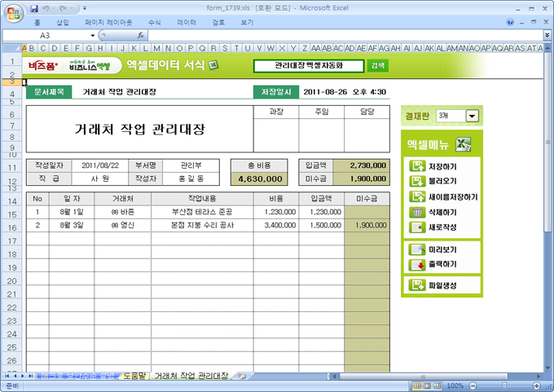554x392 pixels.
Task: Open the 페이지 레이아웃 ribbon tab
Action: pos(108,23)
